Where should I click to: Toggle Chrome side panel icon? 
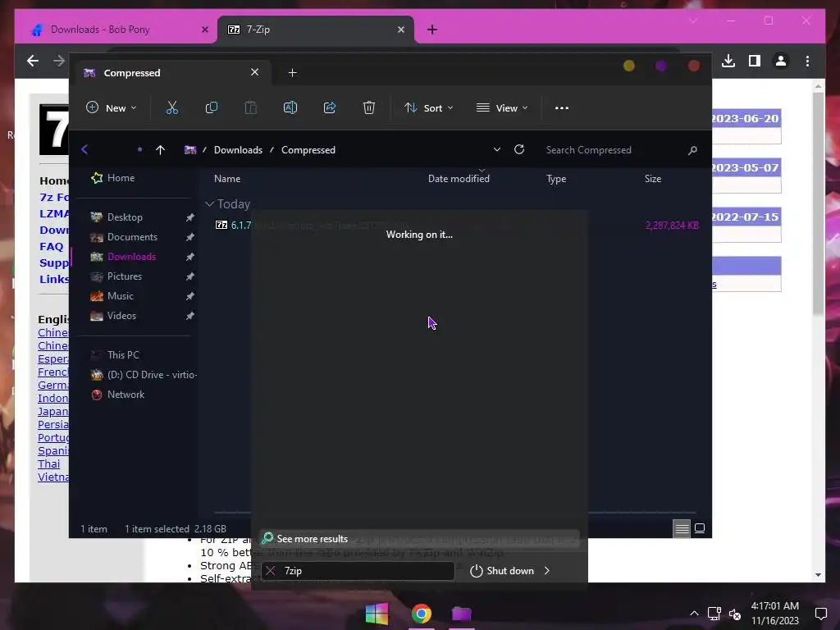tap(755, 61)
